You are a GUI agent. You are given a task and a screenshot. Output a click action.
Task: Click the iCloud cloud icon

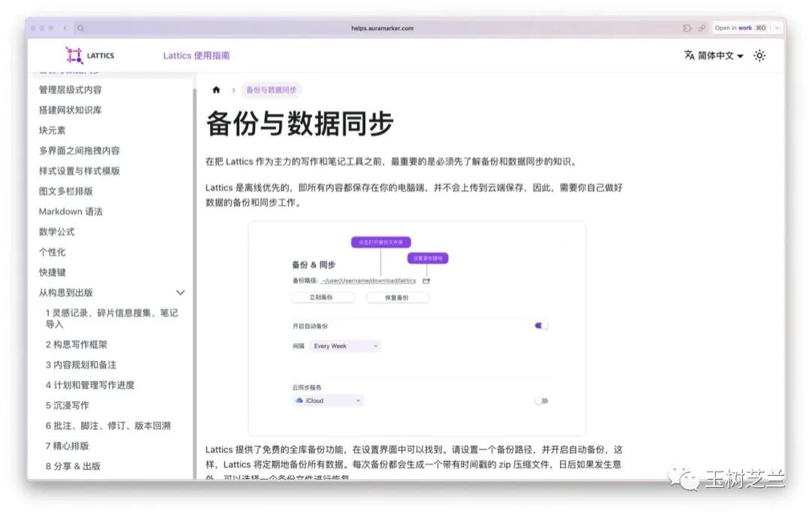click(298, 401)
